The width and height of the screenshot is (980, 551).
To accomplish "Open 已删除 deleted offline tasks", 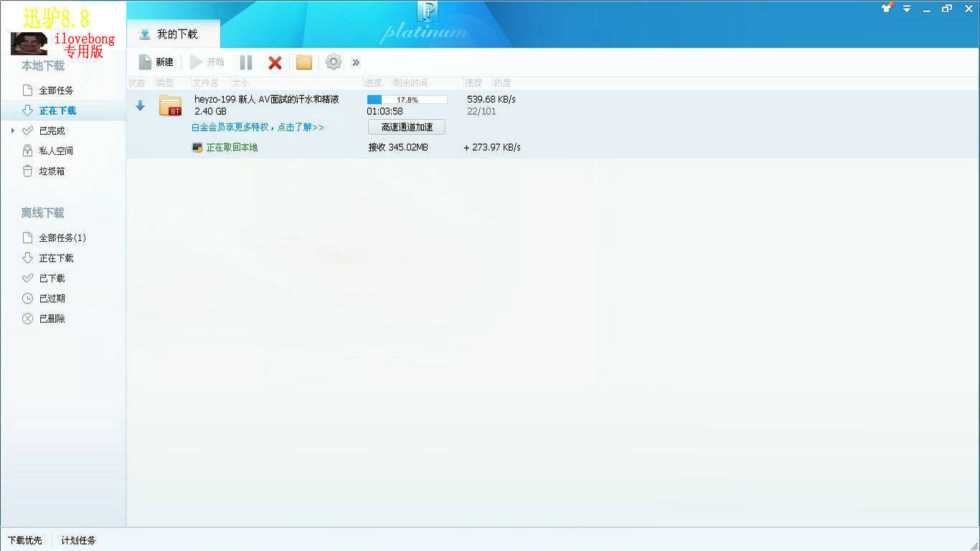I will pyautogui.click(x=52, y=318).
